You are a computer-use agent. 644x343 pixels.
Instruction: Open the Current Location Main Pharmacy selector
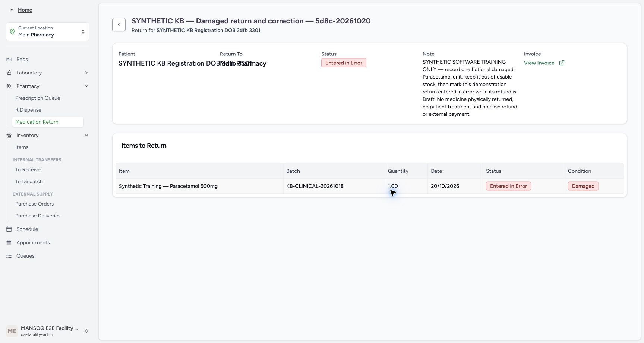coord(48,32)
